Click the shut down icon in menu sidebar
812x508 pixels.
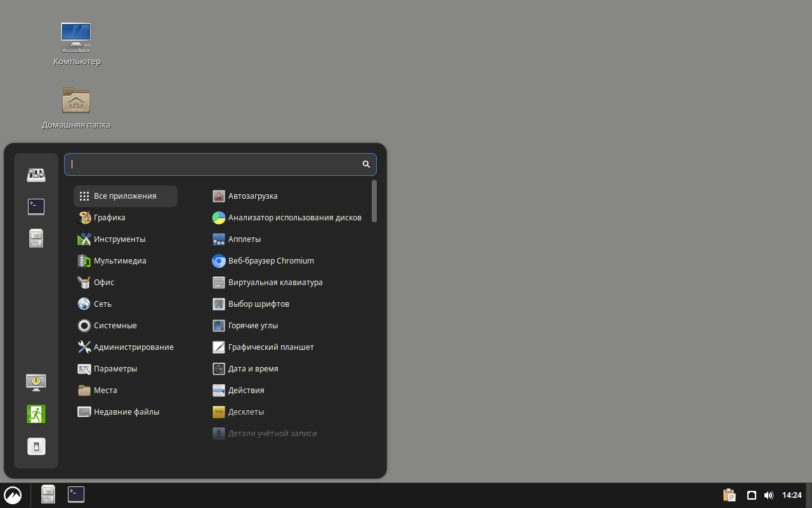pyautogui.click(x=36, y=446)
